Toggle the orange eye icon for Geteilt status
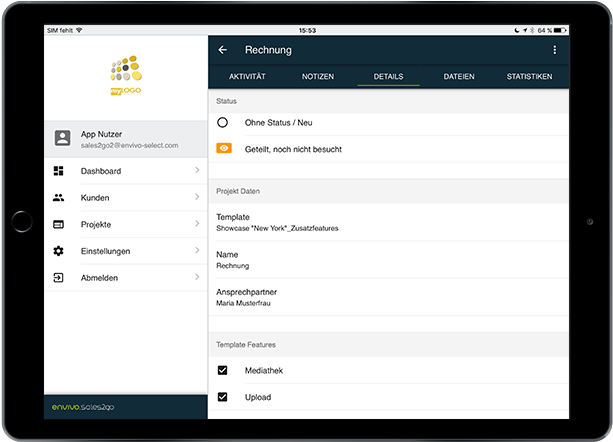This screenshot has height=442, width=613. (224, 148)
